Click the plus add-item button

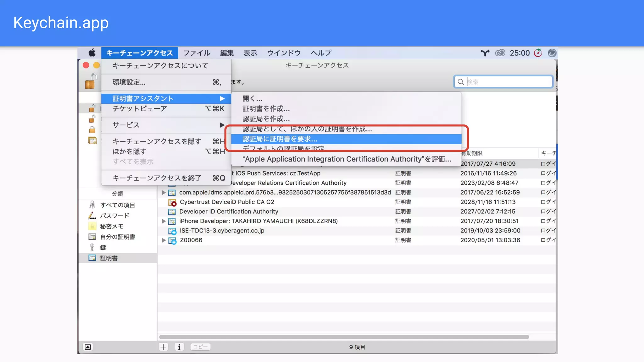(163, 347)
